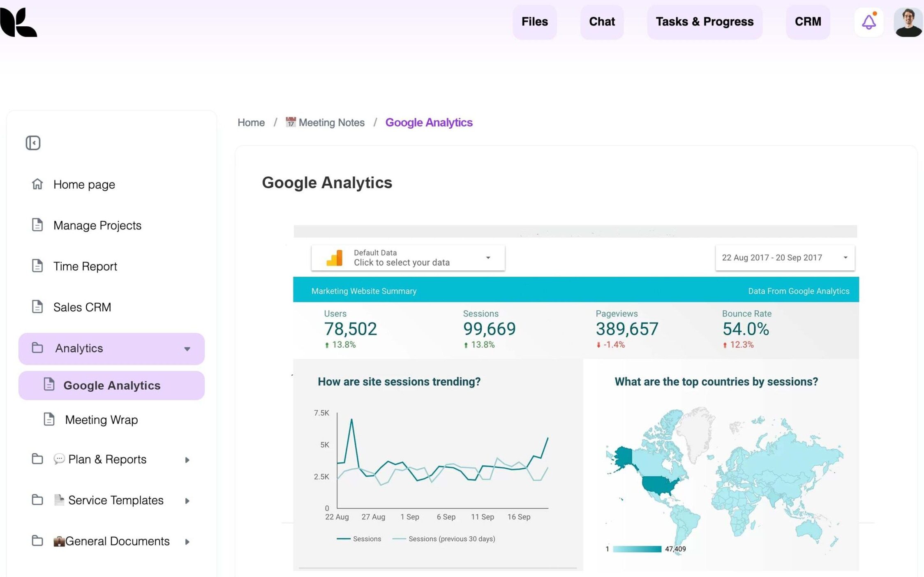
Task: Click the 47,409 map legend maximum
Action: click(x=675, y=549)
